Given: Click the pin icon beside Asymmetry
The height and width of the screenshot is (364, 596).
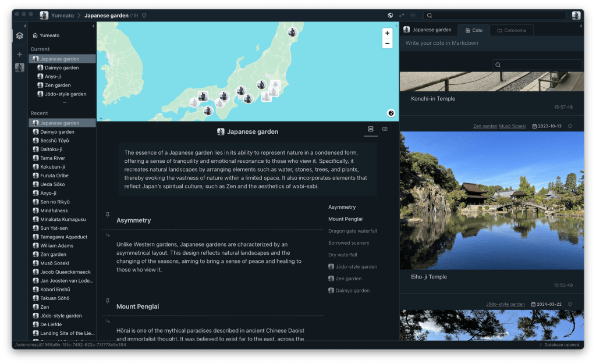Looking at the screenshot, I should coord(107,215).
